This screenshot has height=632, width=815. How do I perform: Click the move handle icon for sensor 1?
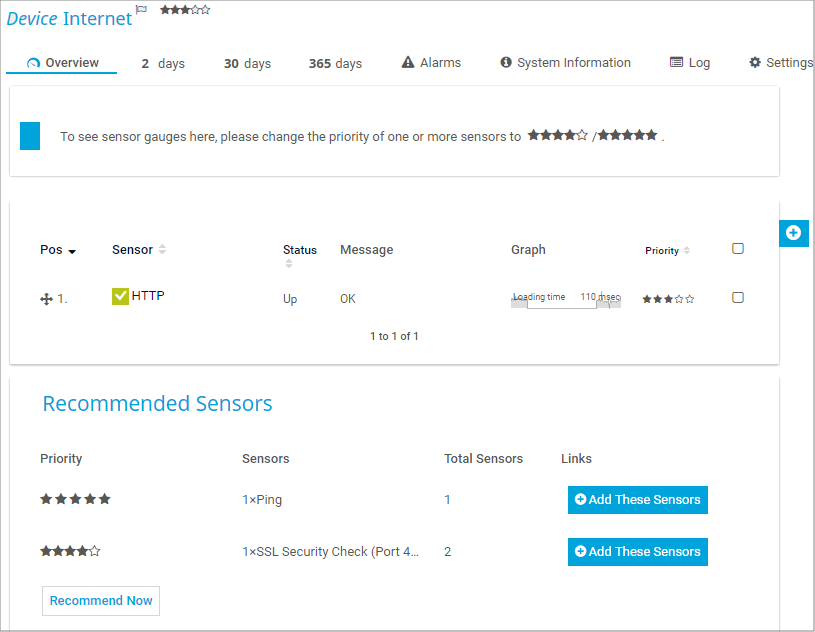point(46,299)
